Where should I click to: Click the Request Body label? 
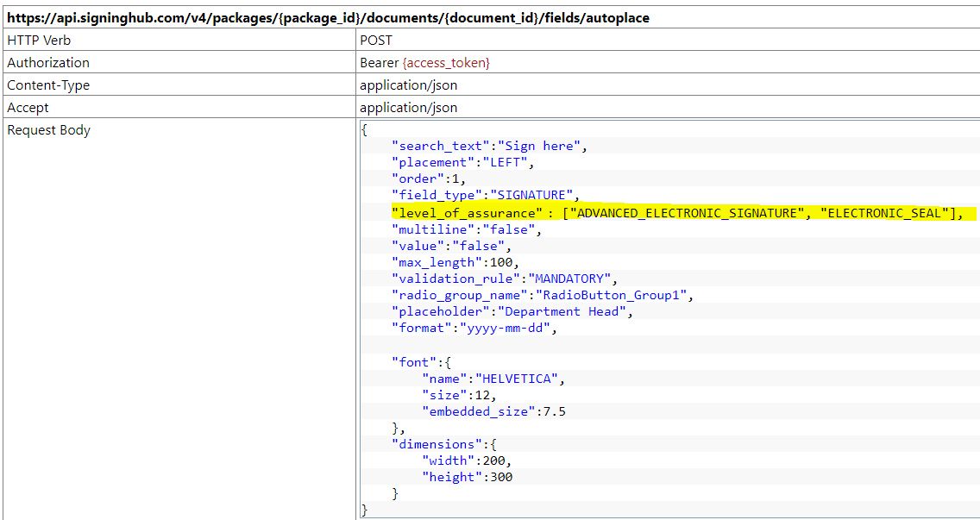coord(49,130)
